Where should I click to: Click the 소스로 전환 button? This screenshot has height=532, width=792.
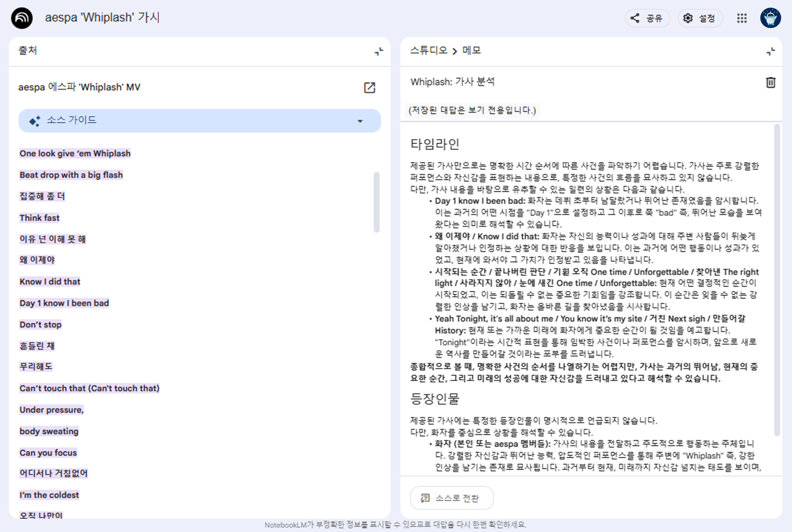[452, 498]
